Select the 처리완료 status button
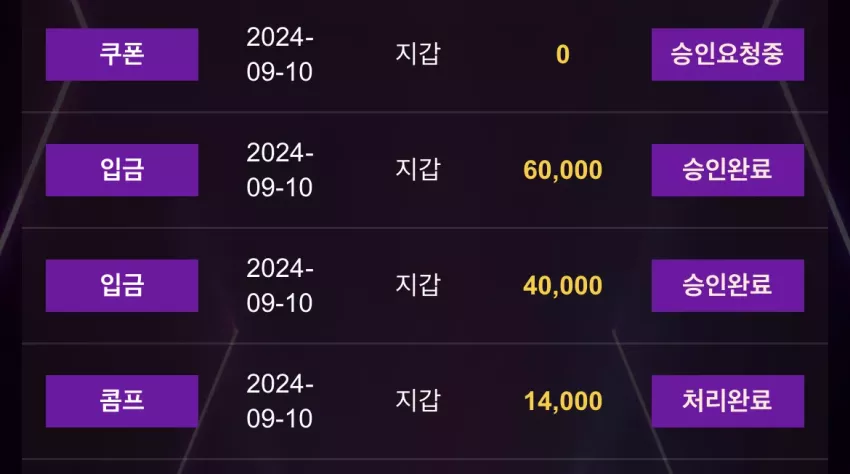The image size is (850, 474). click(x=727, y=401)
